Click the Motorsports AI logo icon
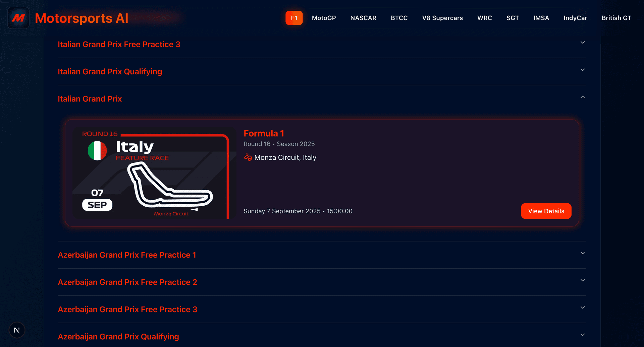Viewport: 644px width, 347px height. (18, 18)
